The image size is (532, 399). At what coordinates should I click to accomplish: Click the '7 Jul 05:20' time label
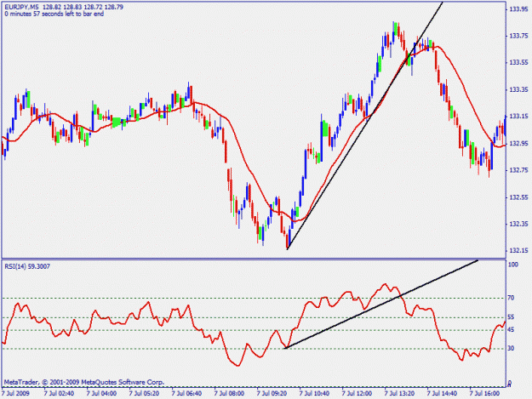(144, 394)
